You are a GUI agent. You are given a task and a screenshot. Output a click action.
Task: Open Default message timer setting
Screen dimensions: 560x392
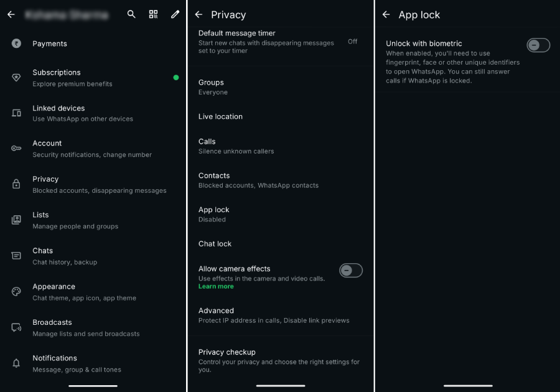[281, 42]
